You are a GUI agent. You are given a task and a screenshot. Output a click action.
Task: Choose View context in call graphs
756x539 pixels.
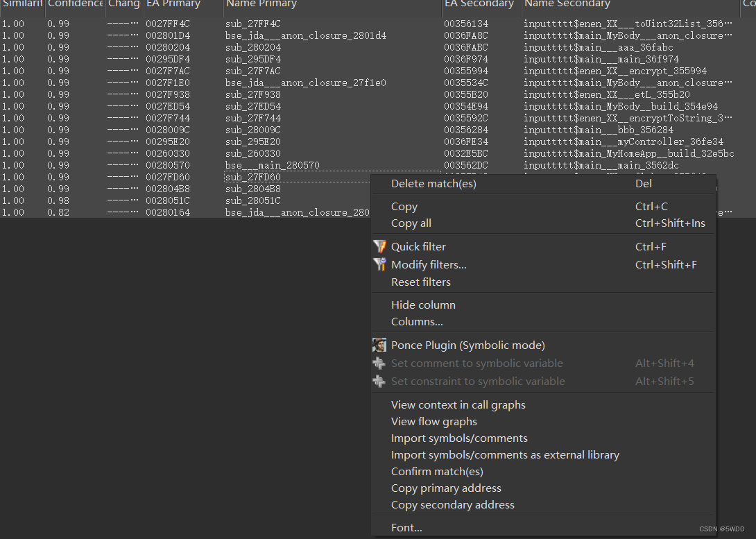(x=458, y=404)
